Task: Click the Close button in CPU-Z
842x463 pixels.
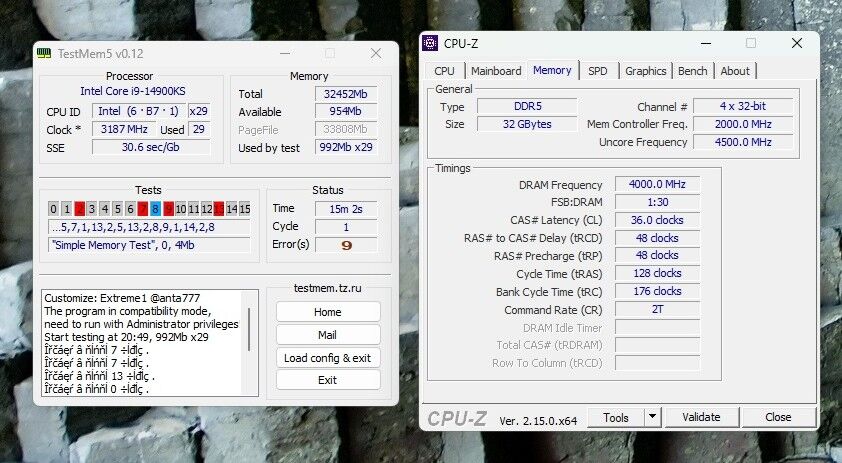Action: (778, 417)
